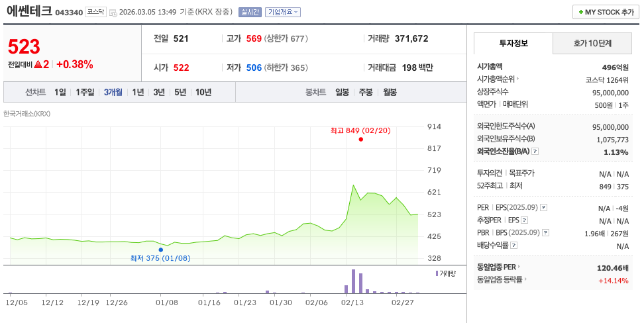Open the 기업개요 dropdown
Screen dimensions: 644x323
pyautogui.click(x=283, y=13)
